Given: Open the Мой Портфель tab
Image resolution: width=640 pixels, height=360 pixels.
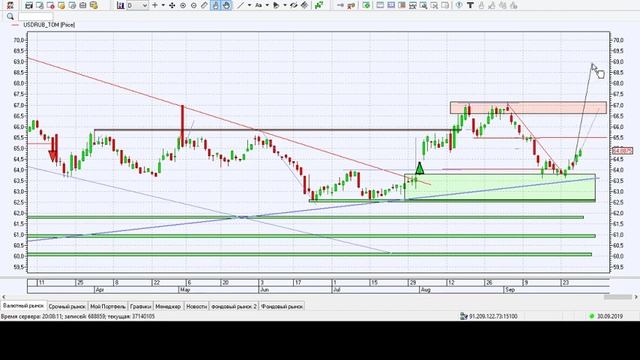Looking at the screenshot, I should click(x=108, y=306).
